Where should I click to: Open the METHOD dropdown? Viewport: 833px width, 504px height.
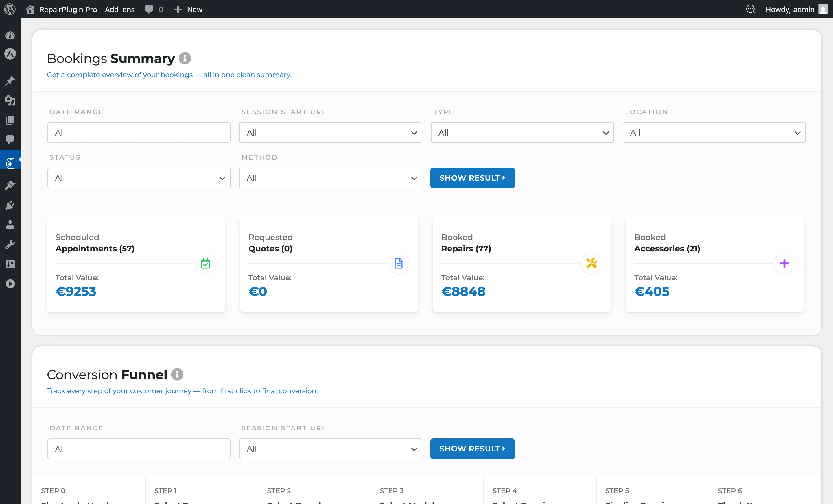(330, 178)
